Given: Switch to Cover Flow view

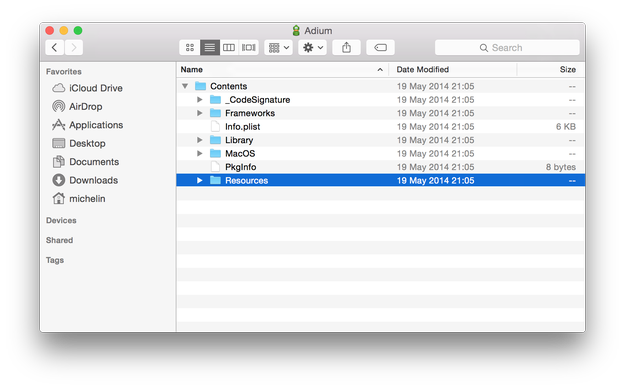Looking at the screenshot, I should 249,47.
